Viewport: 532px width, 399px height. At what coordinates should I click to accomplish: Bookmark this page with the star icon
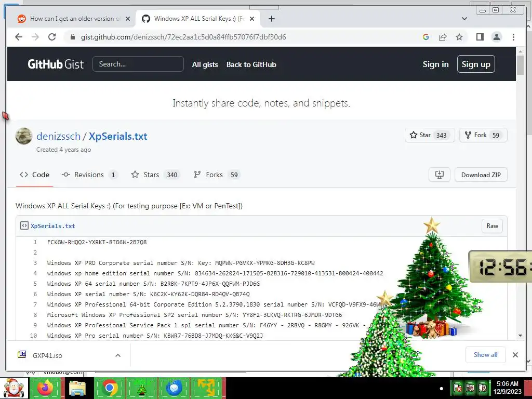pyautogui.click(x=459, y=37)
